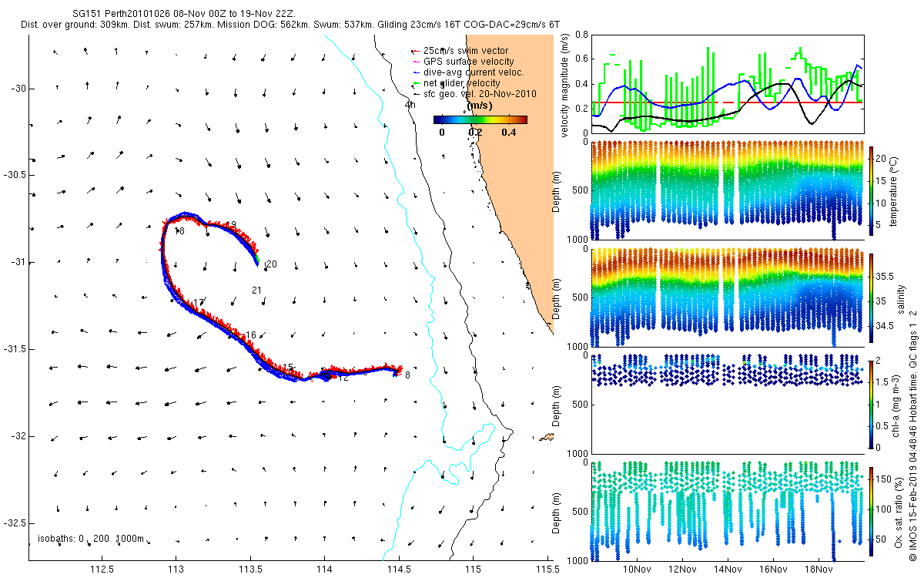This screenshot has width=924, height=578.
Task: Click latitude tick '-30' on the map axis
Action: 18,89
